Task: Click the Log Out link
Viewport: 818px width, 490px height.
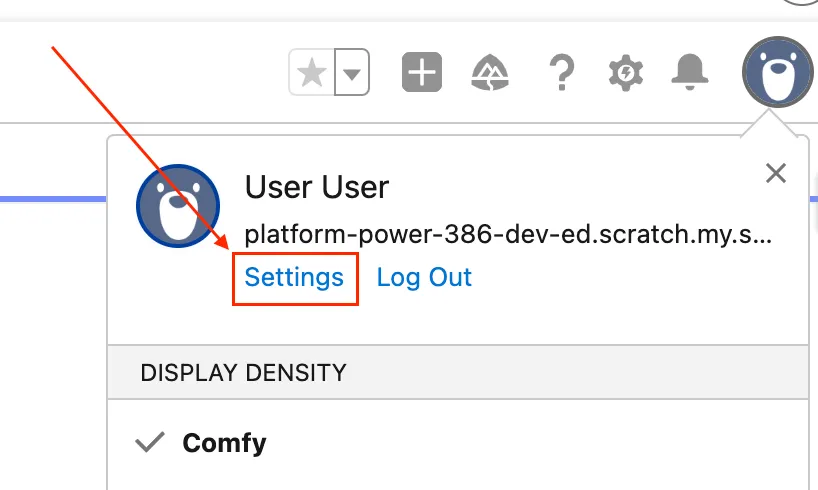Action: click(424, 277)
